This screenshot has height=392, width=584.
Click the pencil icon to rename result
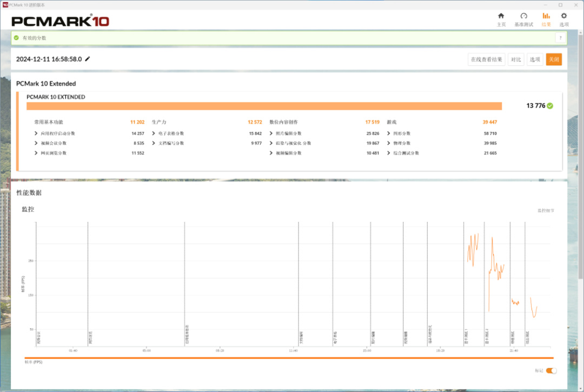pyautogui.click(x=88, y=59)
